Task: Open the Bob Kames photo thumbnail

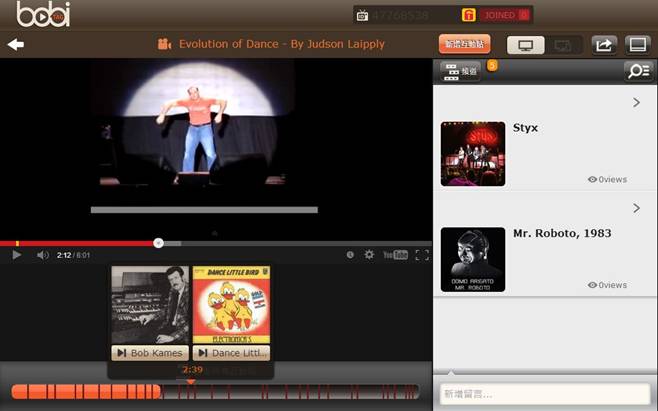Action: coord(150,305)
